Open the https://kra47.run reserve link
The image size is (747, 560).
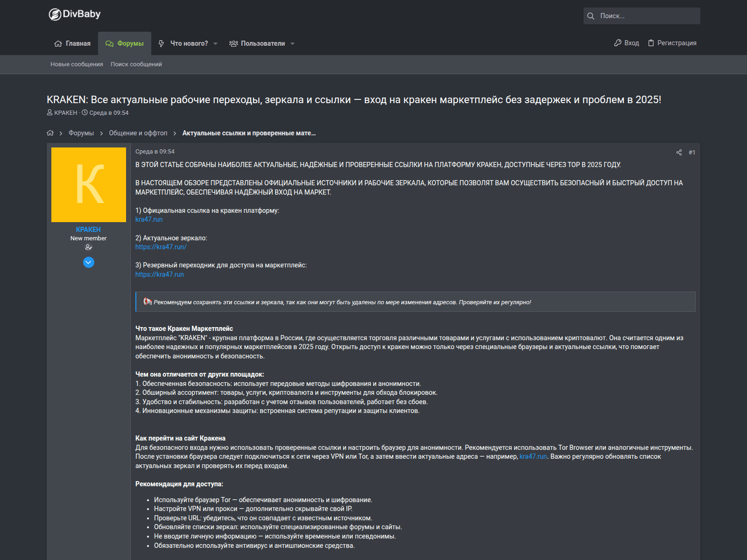160,274
